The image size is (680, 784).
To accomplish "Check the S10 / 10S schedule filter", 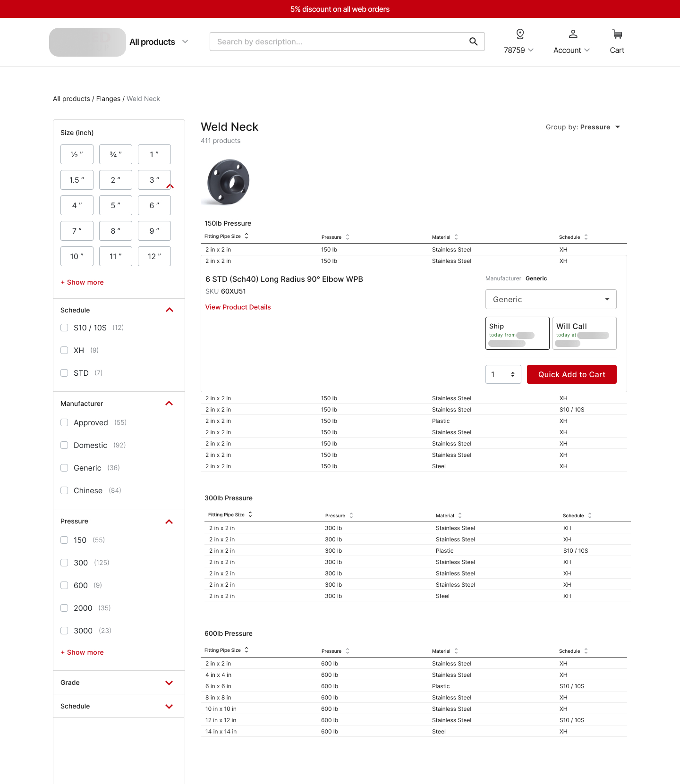I will pos(64,328).
